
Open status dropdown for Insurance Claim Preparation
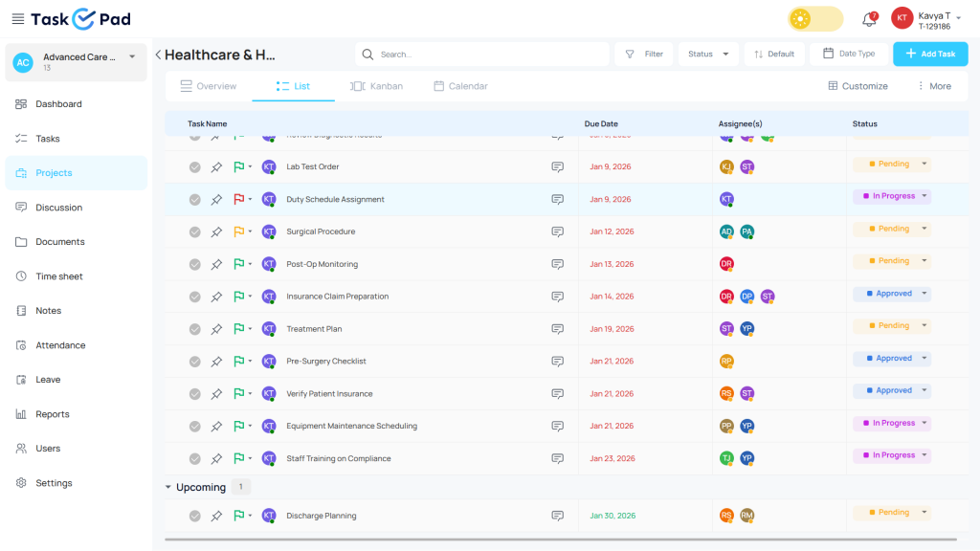click(x=924, y=294)
